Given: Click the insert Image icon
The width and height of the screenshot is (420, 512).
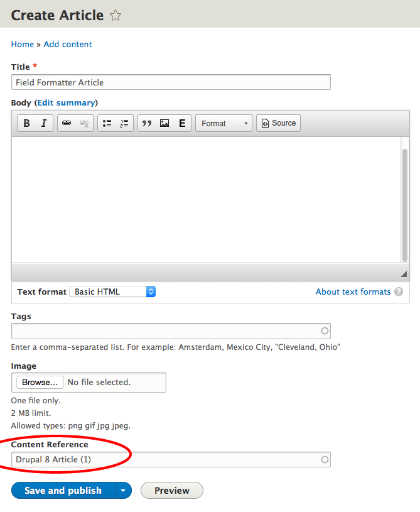Looking at the screenshot, I should (164, 123).
